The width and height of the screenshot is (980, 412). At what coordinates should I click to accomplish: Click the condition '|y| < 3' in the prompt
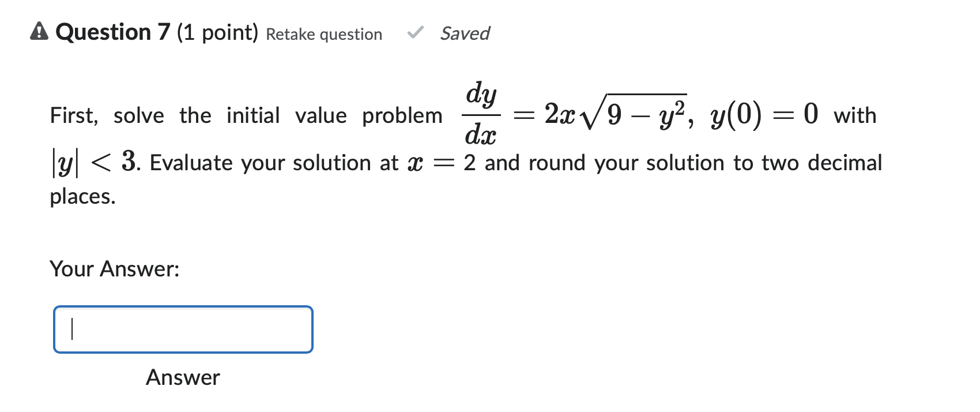[92, 163]
